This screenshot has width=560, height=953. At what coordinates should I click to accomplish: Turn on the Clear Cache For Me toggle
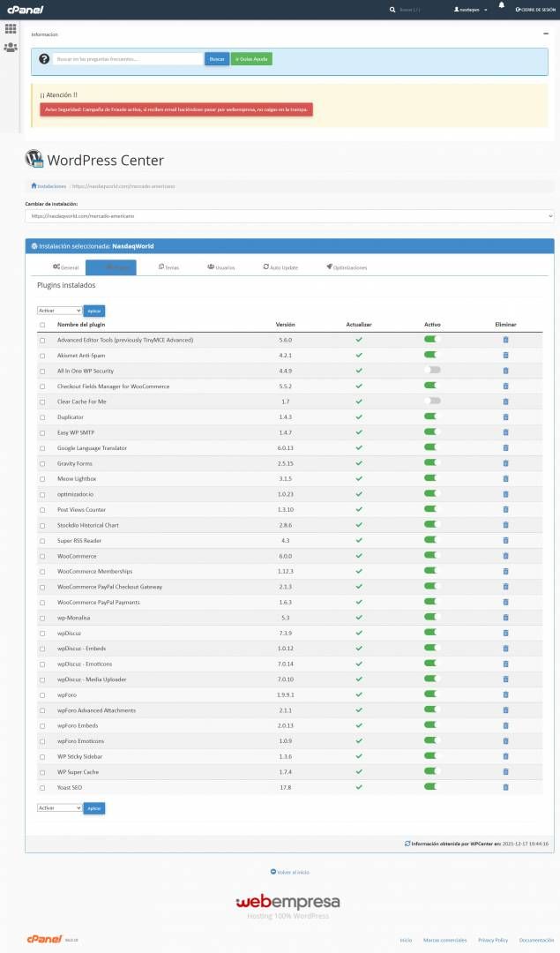[x=432, y=401]
